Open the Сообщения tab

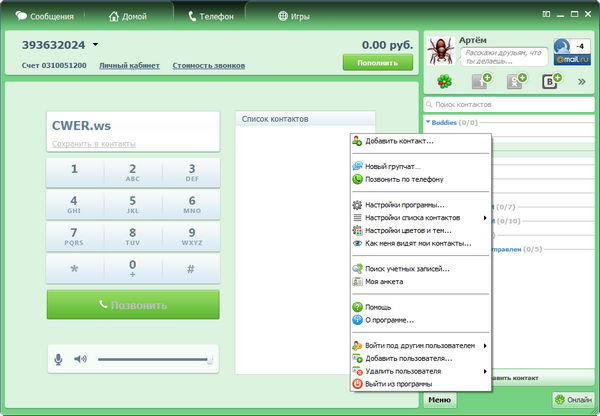(44, 16)
